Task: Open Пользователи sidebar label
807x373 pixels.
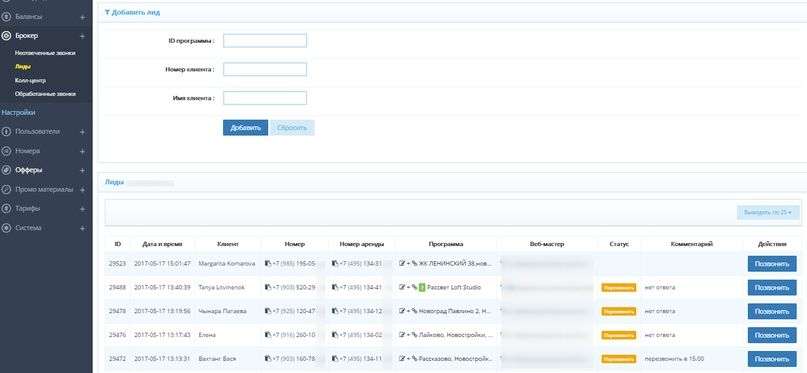Action: point(38,132)
